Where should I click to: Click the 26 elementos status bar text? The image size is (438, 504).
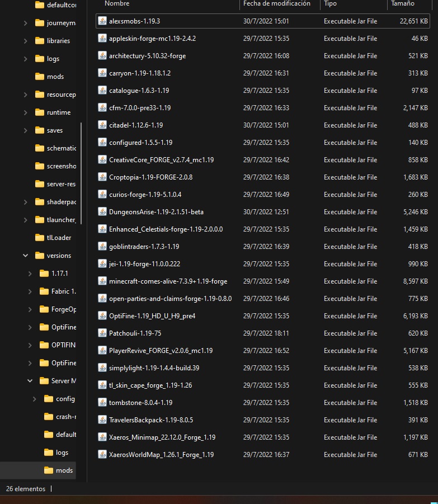coord(26,489)
